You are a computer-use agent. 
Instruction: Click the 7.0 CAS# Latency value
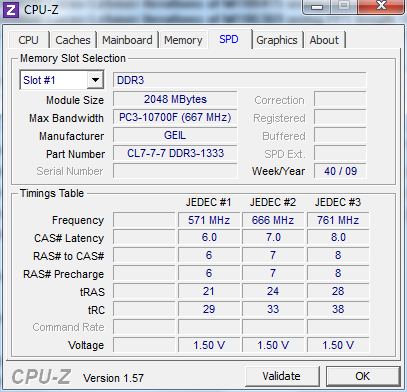[273, 238]
